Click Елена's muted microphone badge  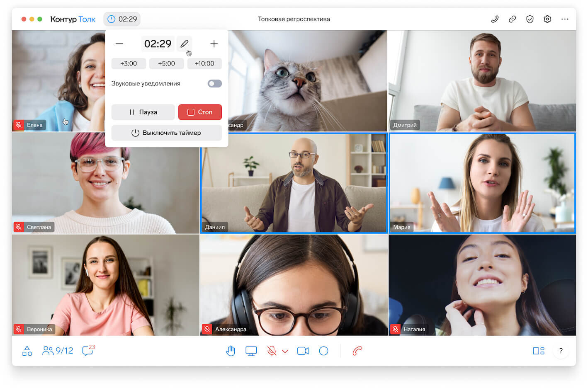[19, 125]
